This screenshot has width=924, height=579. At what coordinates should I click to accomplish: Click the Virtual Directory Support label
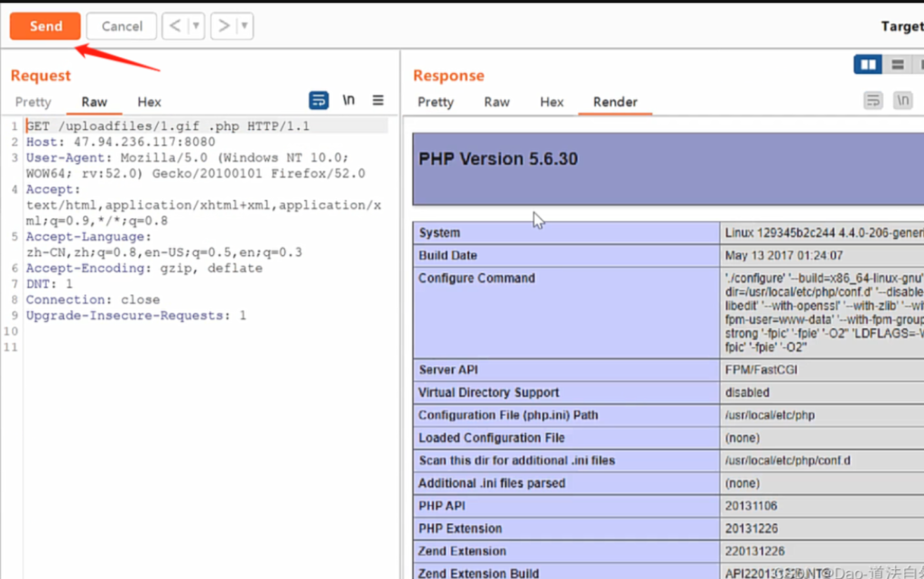(x=488, y=392)
